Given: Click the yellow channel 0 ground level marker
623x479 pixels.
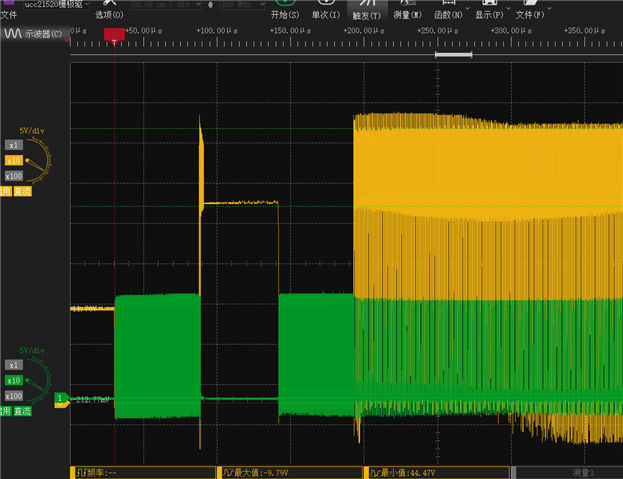Looking at the screenshot, I should click(61, 405).
